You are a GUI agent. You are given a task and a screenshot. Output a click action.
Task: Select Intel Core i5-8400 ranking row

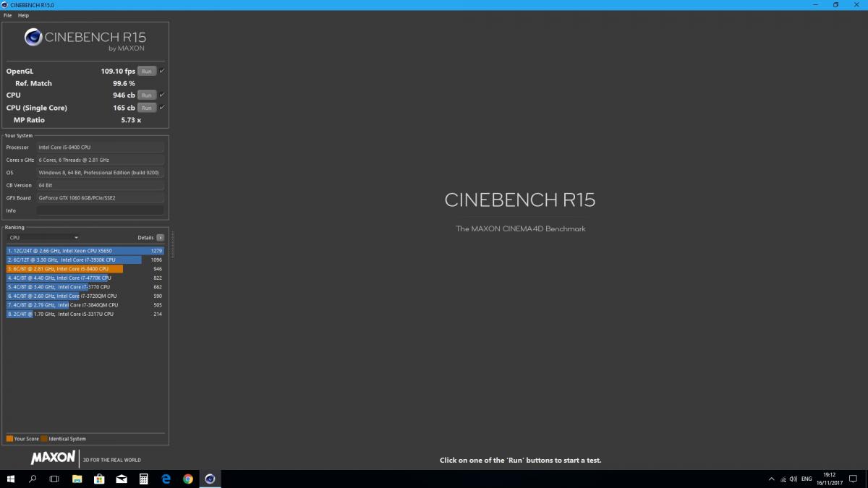point(85,269)
